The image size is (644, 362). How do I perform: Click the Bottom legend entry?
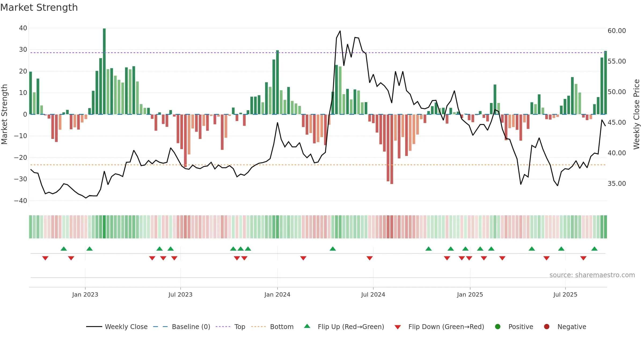tap(272, 327)
